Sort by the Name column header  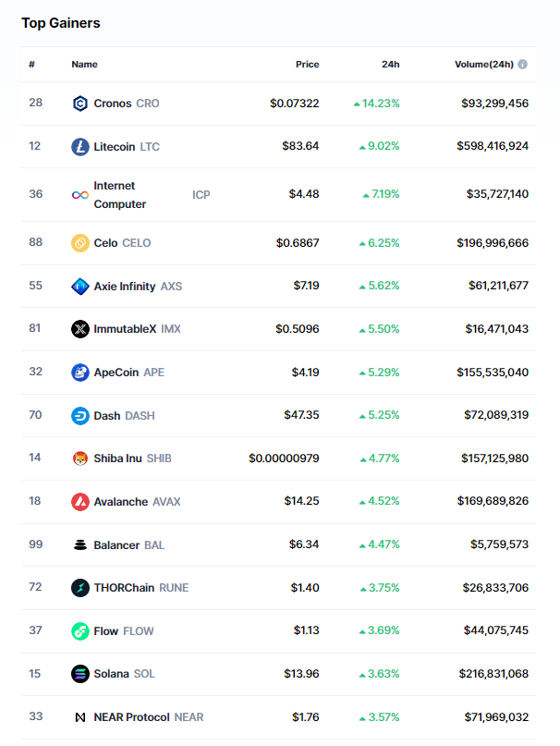pyautogui.click(x=84, y=65)
